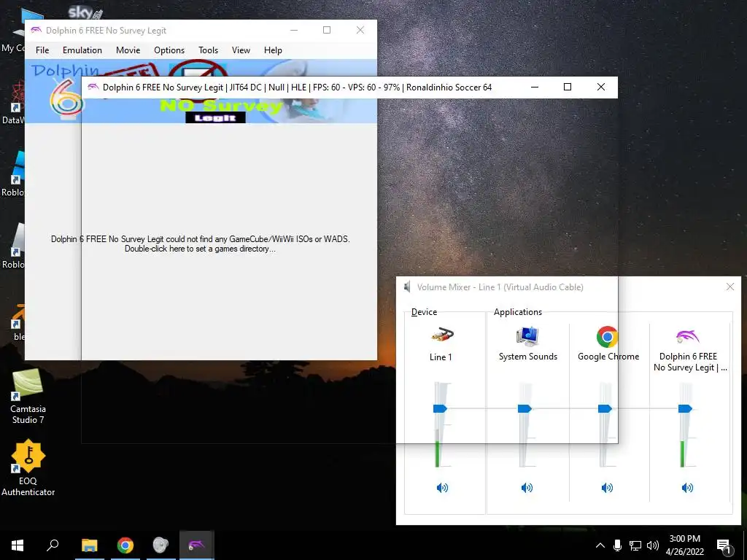Click the Dolphin volume slider handle
The image size is (747, 560).
(684, 408)
